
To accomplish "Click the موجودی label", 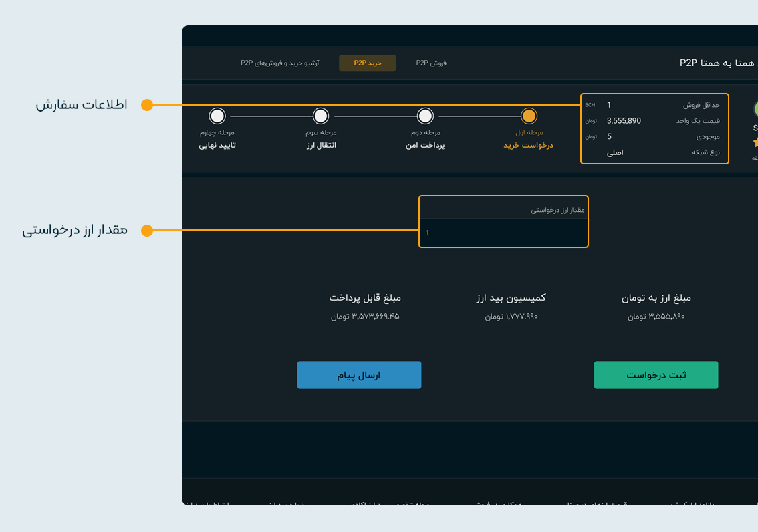I will 708,137.
